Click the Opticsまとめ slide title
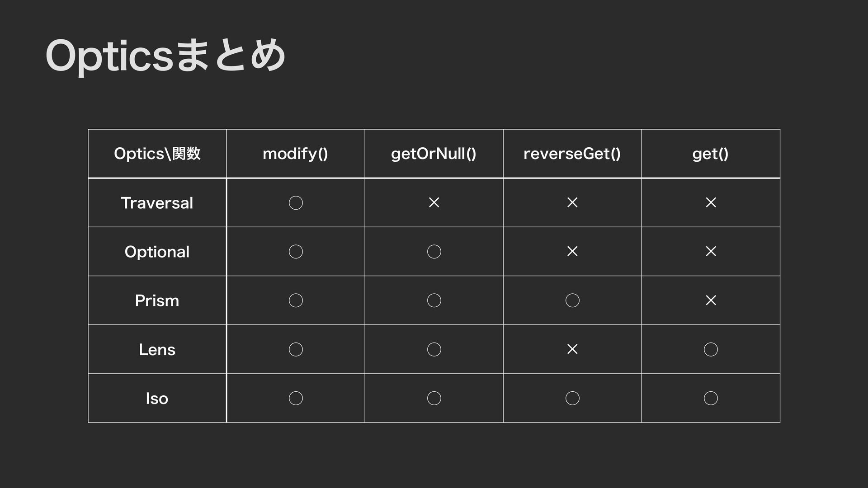868x488 pixels. tap(165, 56)
